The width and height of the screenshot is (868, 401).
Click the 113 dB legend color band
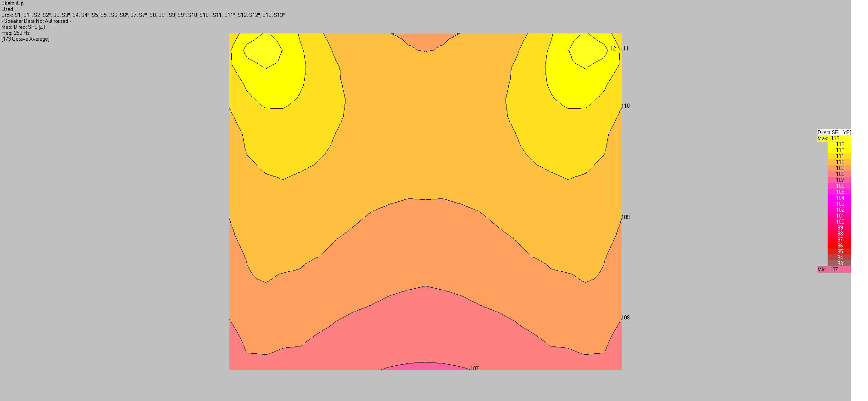[839, 144]
